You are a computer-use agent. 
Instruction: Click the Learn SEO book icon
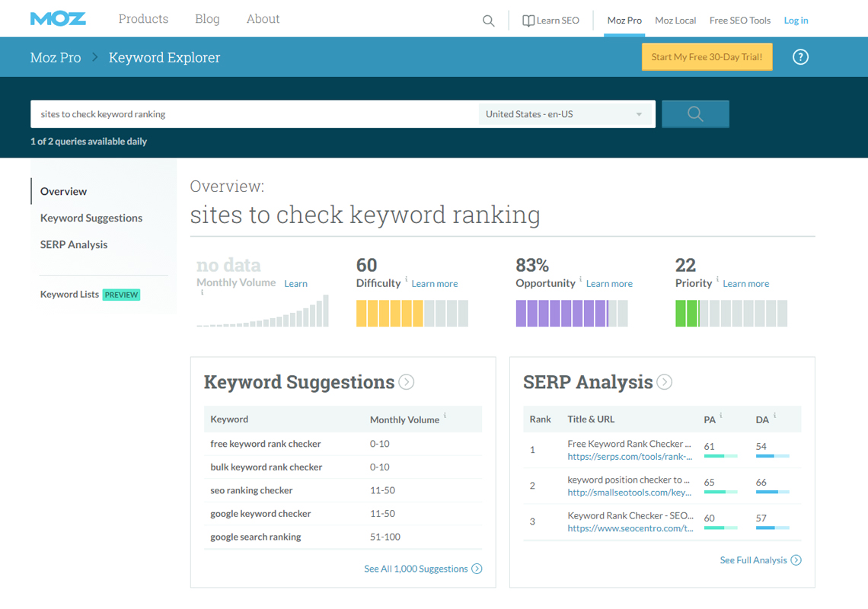(528, 21)
